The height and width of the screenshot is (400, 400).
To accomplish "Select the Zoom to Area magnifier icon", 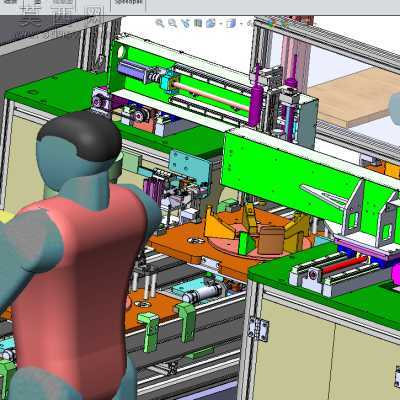I will 172,23.
